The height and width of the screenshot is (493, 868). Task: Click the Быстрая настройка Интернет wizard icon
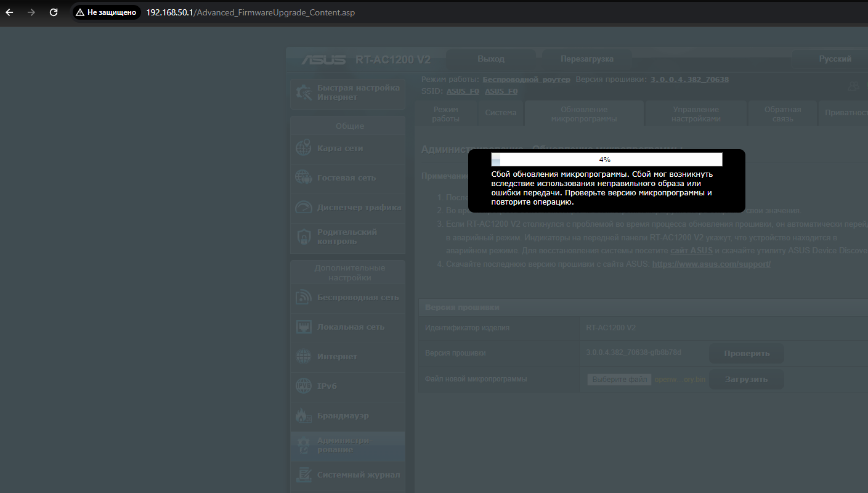point(304,92)
